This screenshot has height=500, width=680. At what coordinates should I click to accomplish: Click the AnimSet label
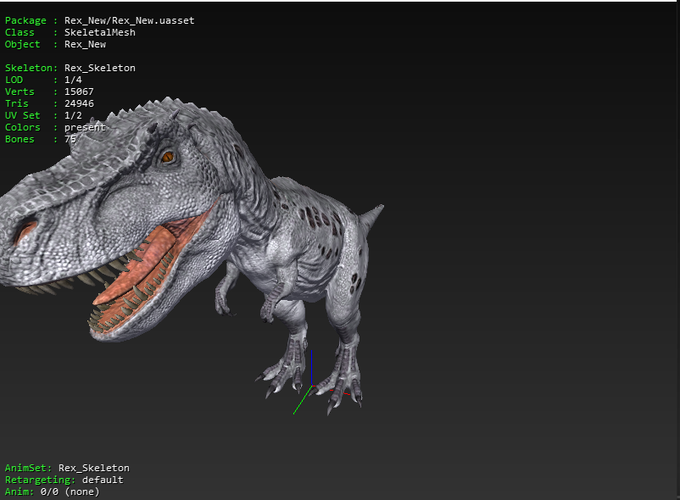pos(28,468)
